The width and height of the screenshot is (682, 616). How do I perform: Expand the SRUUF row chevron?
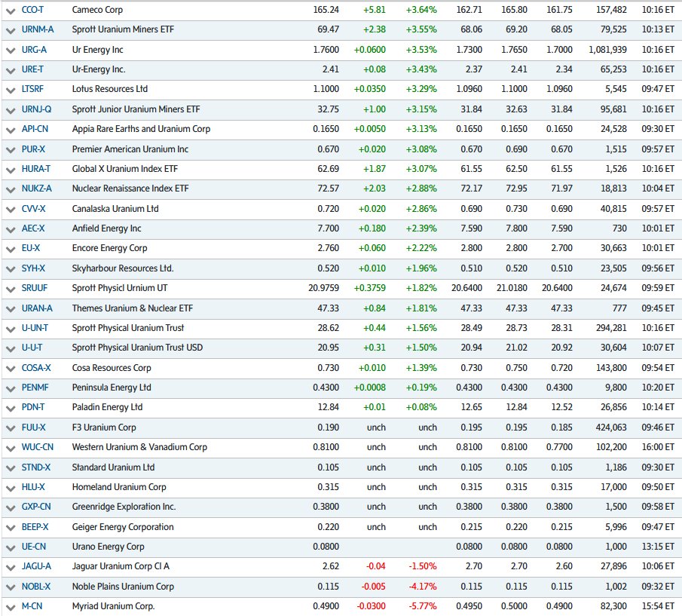[x=10, y=288]
